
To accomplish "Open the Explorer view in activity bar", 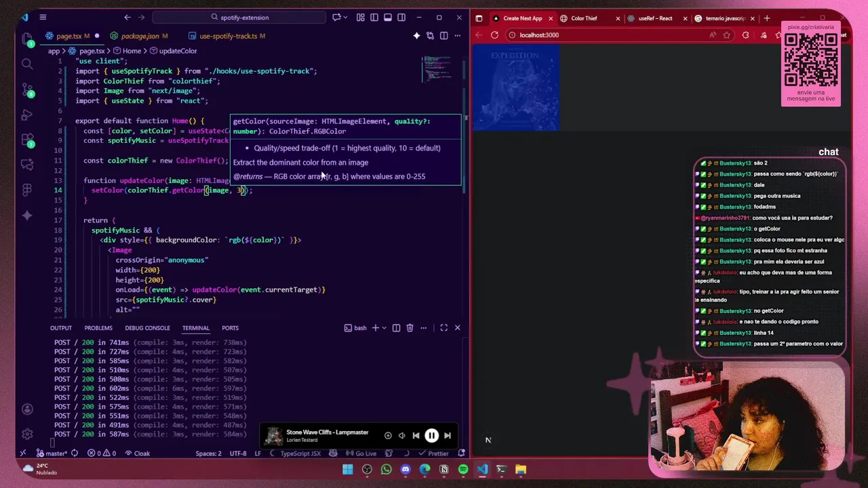I will (27, 39).
